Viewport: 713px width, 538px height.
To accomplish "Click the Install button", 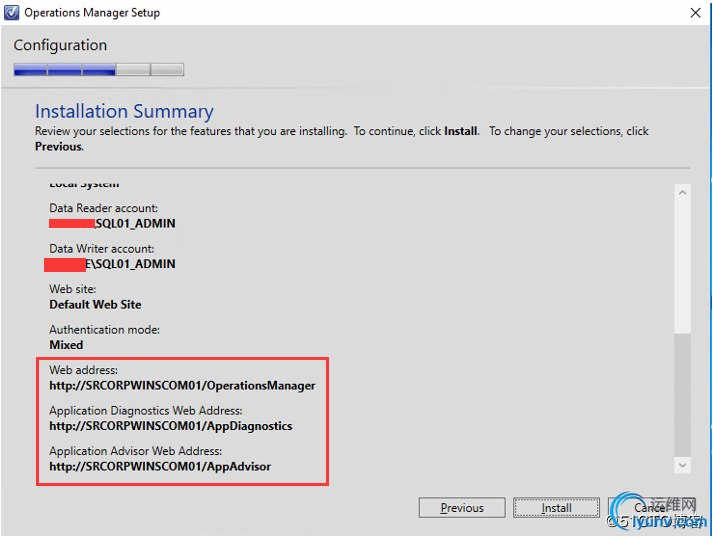I will click(x=556, y=507).
